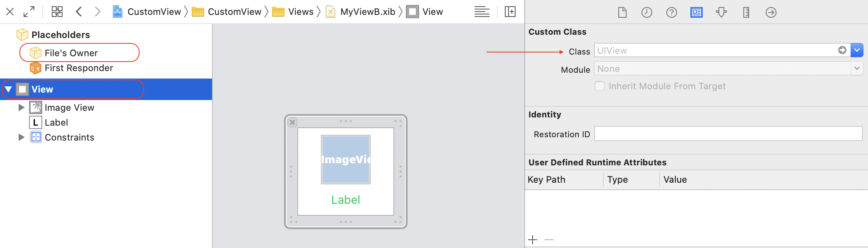
Task: Click the View breadcrumb item
Action: click(x=424, y=12)
